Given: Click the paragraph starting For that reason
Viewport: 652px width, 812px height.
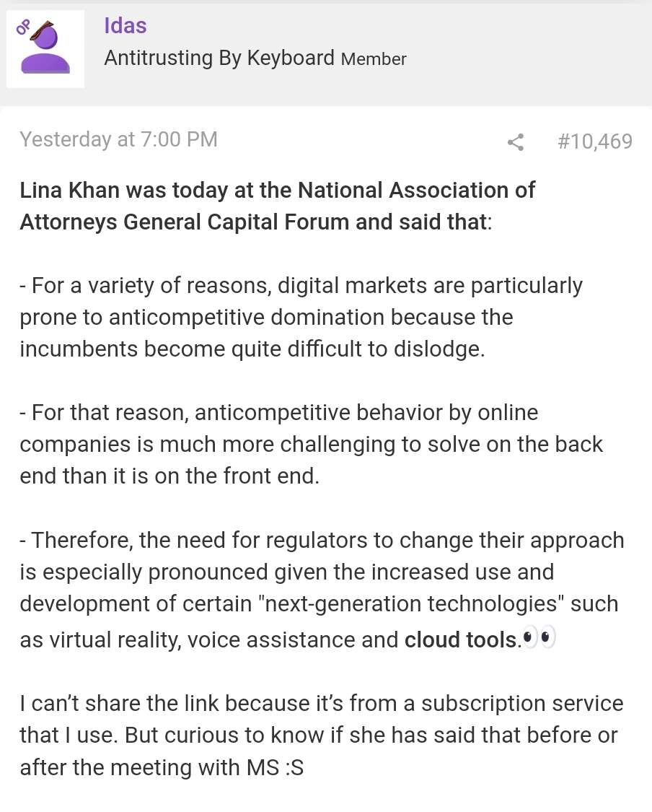Looking at the screenshot, I should [x=311, y=444].
